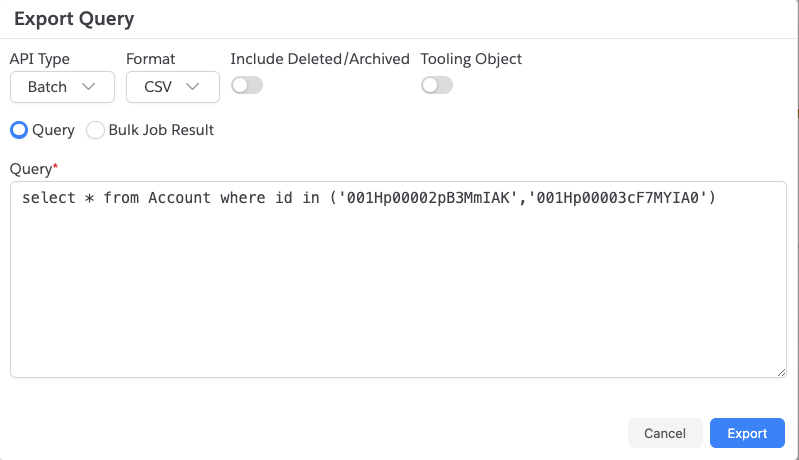Click the "Tooling Object" label text

[471, 59]
